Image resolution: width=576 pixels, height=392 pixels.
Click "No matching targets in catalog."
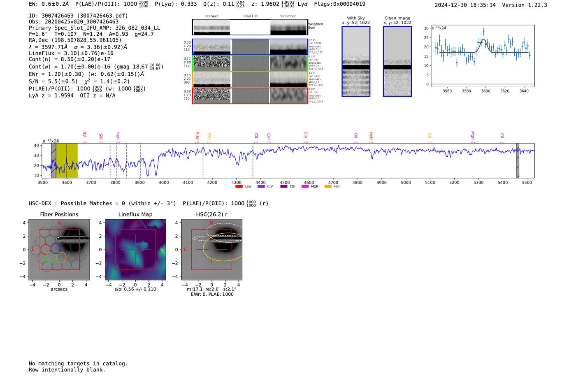78,364
